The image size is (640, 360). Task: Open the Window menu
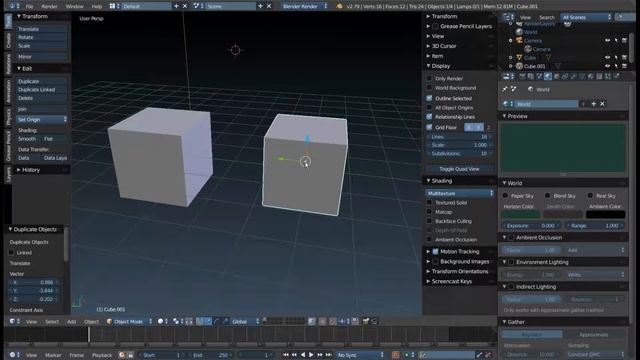pos(74,7)
